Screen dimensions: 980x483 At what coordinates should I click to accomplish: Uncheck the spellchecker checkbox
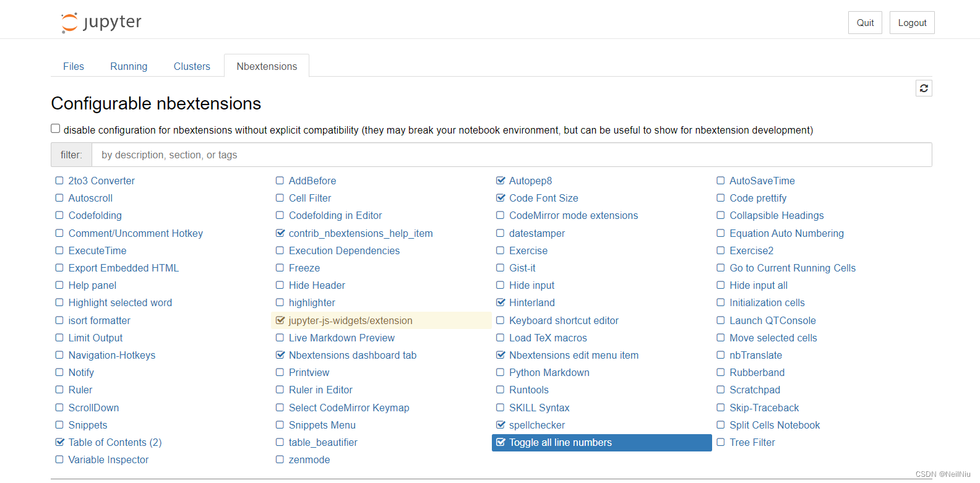click(501, 425)
